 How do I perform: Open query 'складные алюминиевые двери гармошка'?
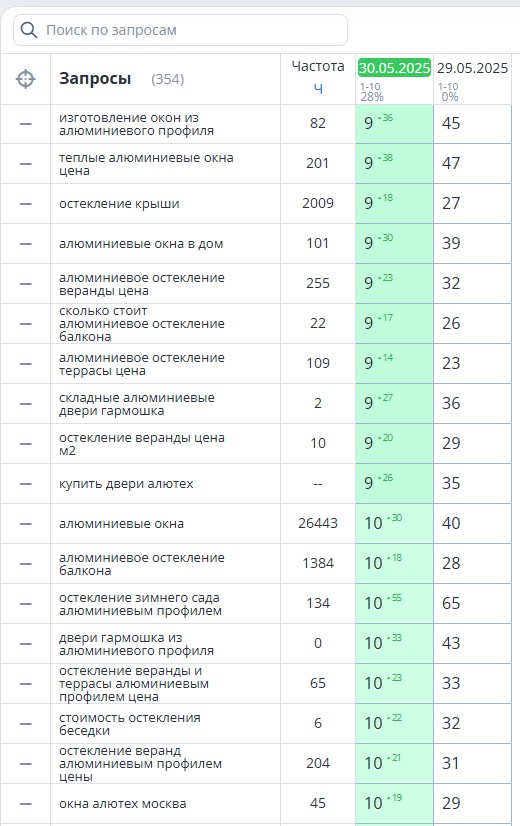137,404
